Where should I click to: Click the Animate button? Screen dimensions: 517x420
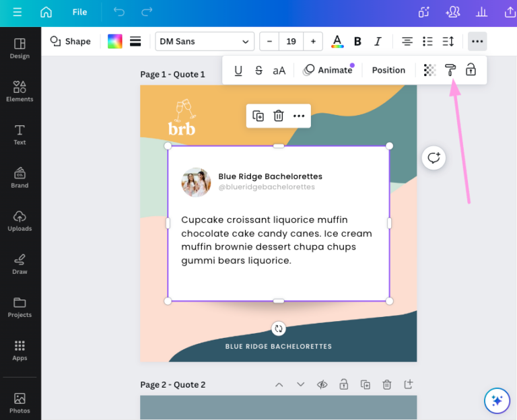328,70
